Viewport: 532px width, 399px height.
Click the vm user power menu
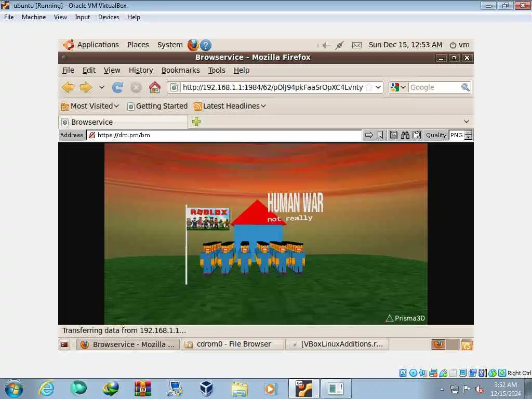(459, 45)
